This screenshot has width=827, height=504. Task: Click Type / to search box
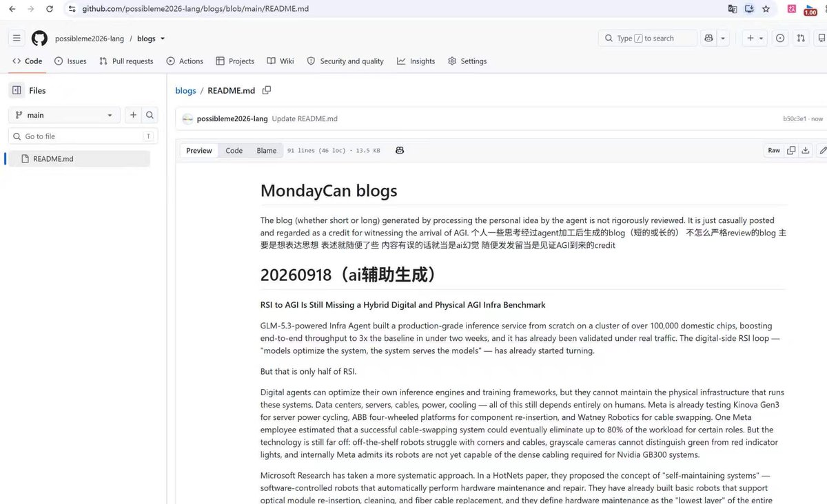(648, 39)
